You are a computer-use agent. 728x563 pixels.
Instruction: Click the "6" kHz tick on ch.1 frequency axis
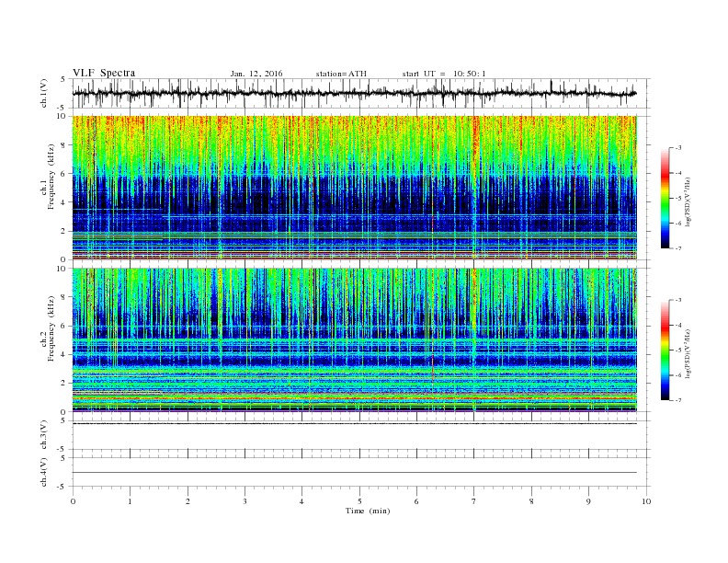64,174
